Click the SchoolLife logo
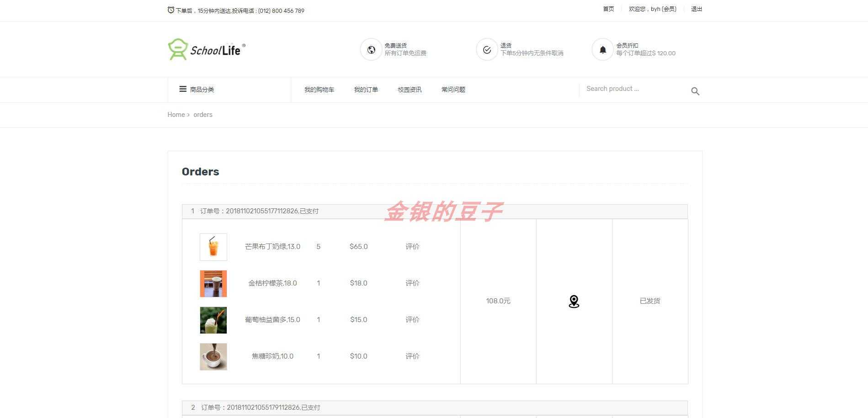Viewport: 868px width, 418px height. click(x=207, y=49)
